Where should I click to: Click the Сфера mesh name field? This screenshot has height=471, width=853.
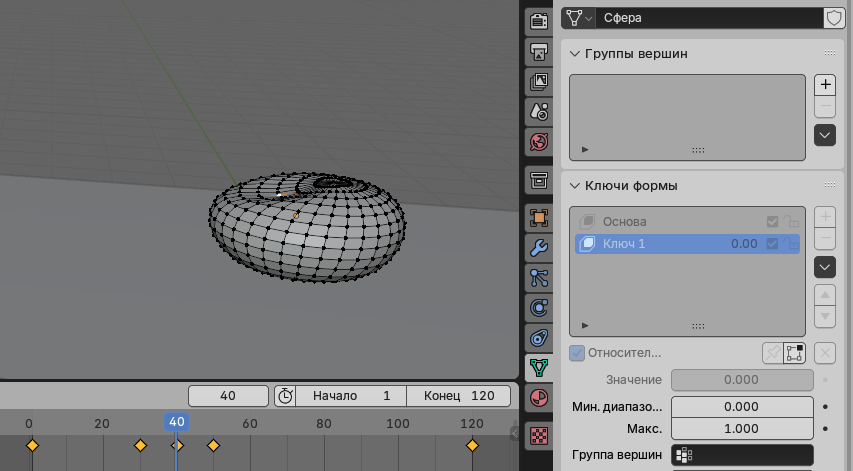tap(710, 18)
